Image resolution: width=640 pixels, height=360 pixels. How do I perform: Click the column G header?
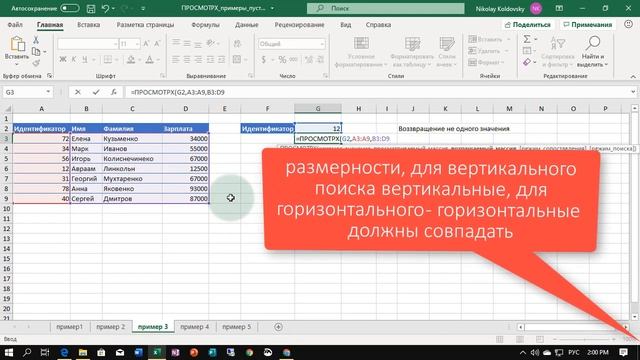pyautogui.click(x=318, y=109)
